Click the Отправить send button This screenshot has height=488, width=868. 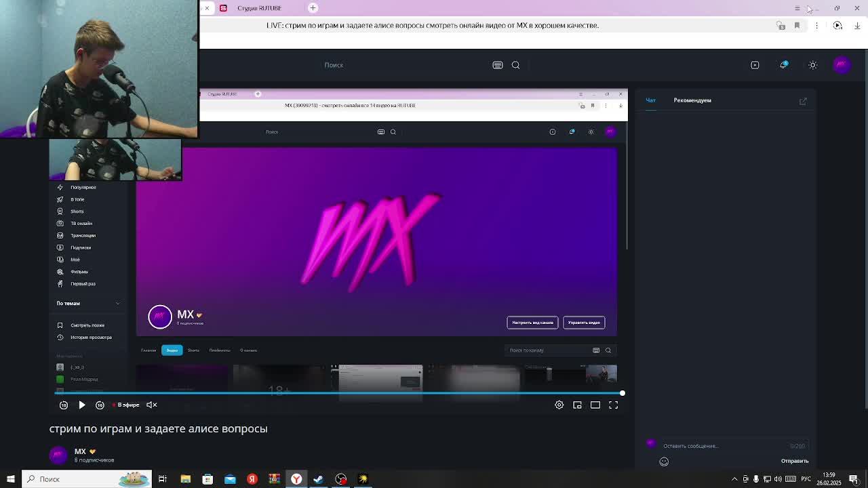pos(795,461)
